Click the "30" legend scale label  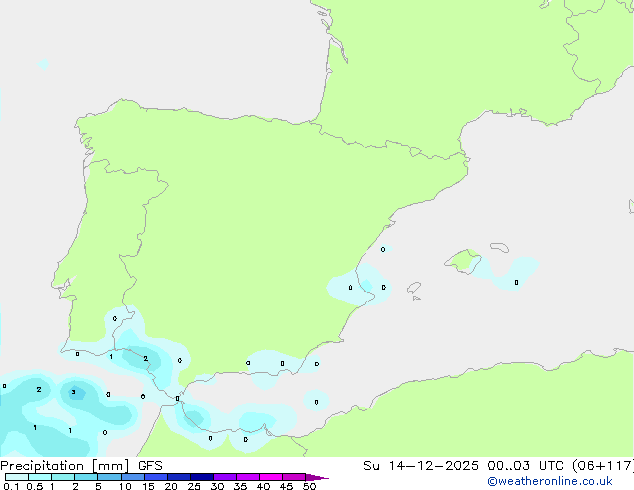coord(217,486)
